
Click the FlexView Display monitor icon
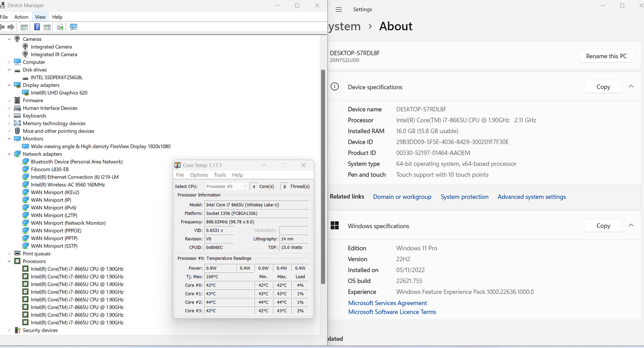pos(25,146)
